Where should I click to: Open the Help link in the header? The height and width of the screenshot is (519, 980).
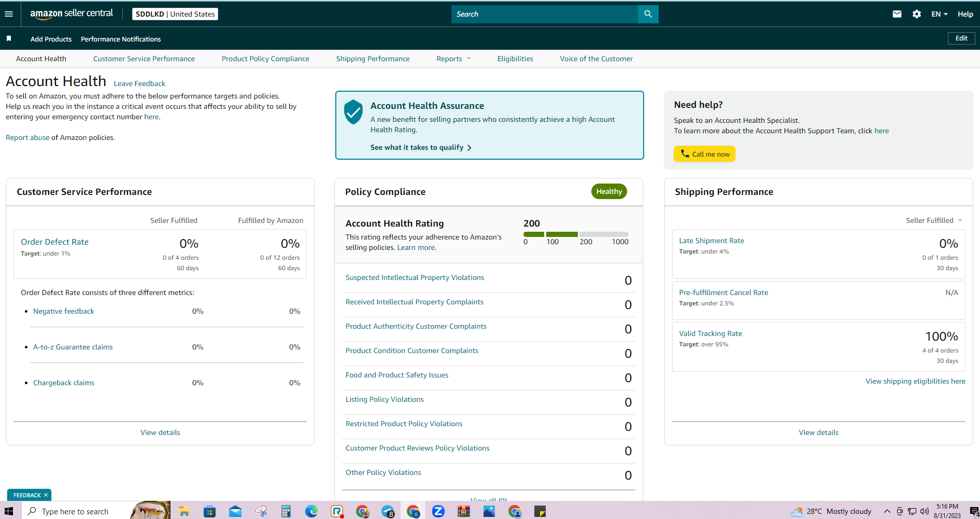point(965,14)
